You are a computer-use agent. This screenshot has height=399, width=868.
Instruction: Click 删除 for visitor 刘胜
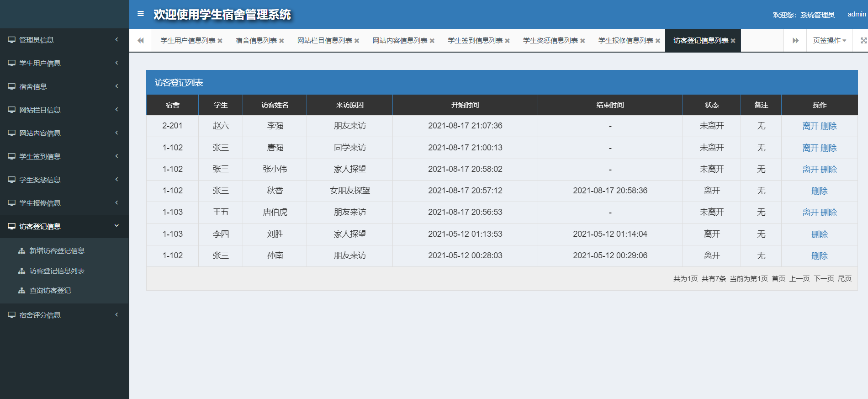click(820, 234)
